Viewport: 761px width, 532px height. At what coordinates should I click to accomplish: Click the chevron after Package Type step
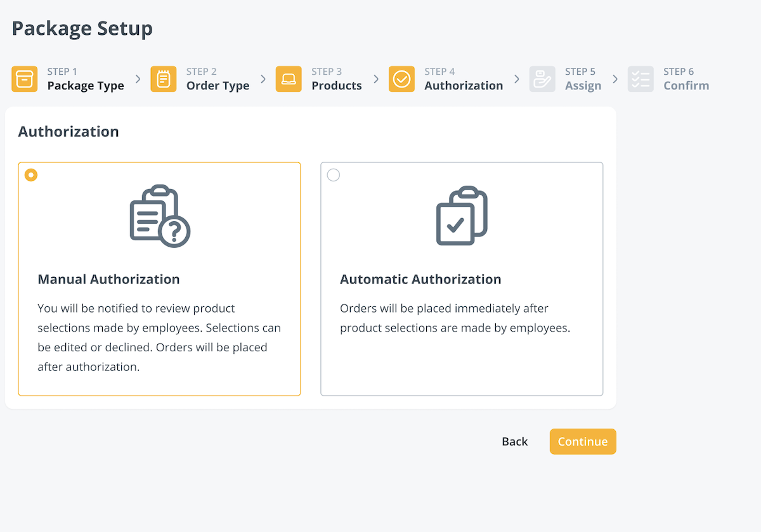coord(138,79)
